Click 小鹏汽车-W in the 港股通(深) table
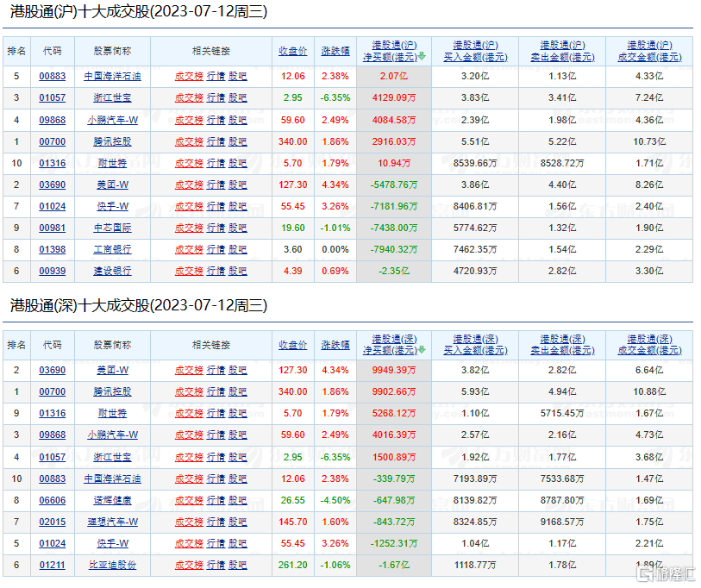 [113, 435]
